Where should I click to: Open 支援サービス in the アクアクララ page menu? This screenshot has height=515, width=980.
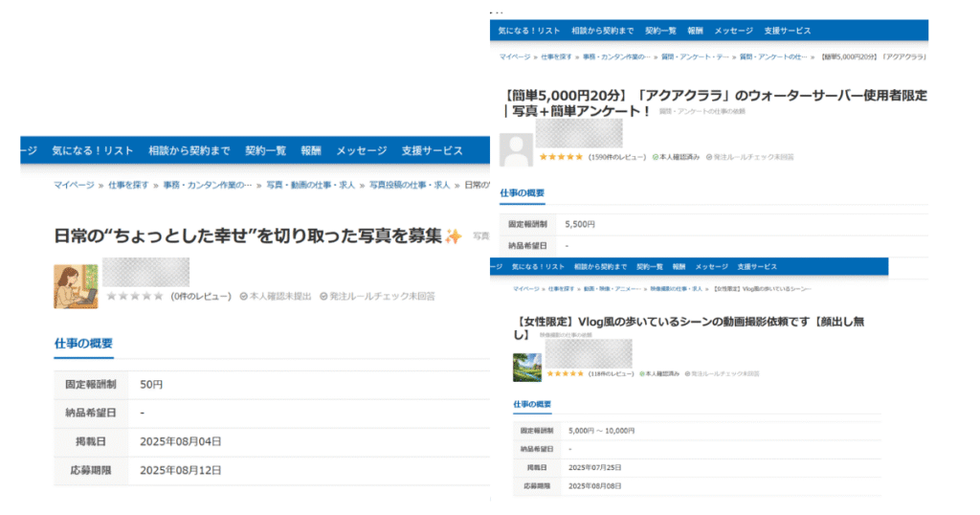coord(788,31)
